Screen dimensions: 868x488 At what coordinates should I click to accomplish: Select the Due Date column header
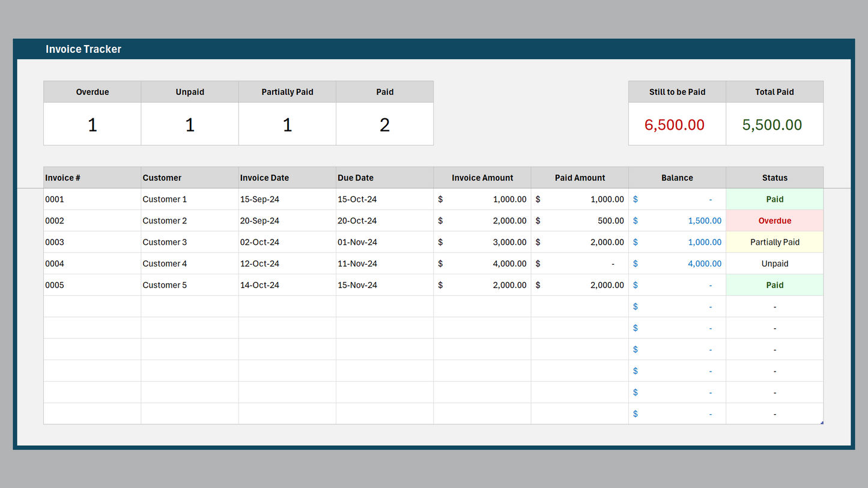384,178
